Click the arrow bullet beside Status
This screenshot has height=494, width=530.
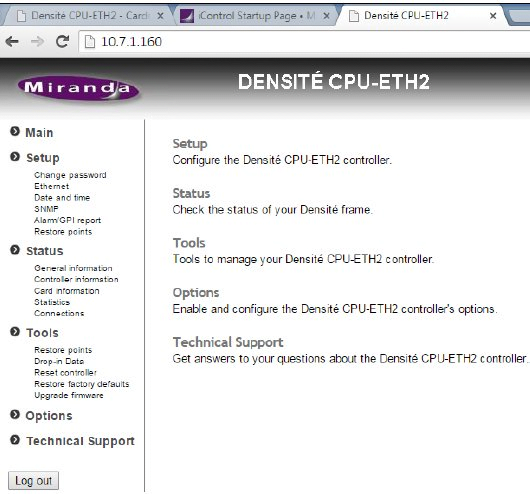coord(15,250)
